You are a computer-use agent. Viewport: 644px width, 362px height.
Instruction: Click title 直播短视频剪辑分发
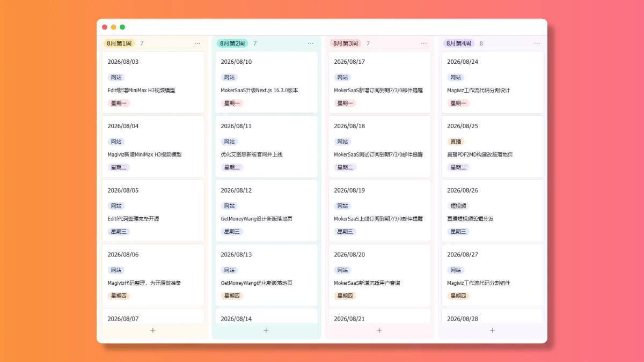pyautogui.click(x=470, y=219)
